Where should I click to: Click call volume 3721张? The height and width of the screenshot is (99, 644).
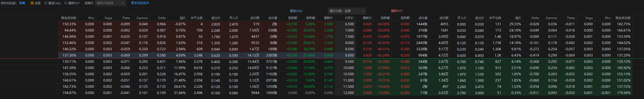click(x=271, y=61)
